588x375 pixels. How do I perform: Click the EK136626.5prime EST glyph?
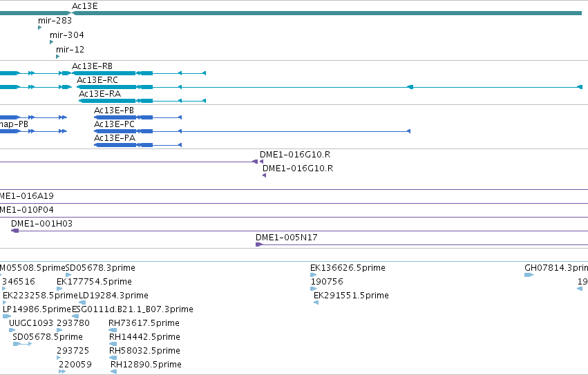(x=314, y=275)
